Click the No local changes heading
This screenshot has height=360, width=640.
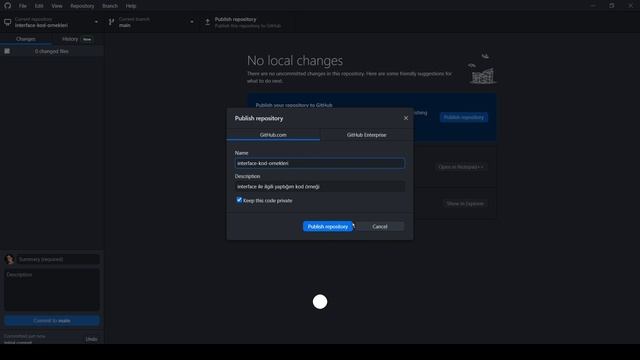[x=295, y=61]
